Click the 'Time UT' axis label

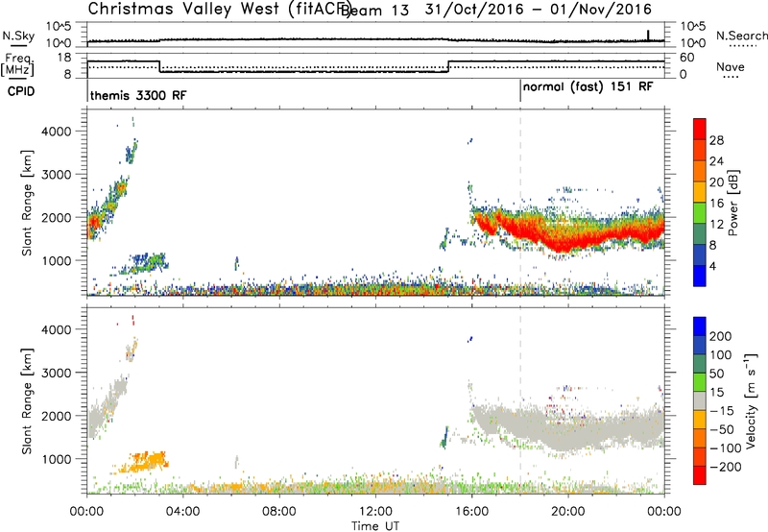(x=375, y=525)
